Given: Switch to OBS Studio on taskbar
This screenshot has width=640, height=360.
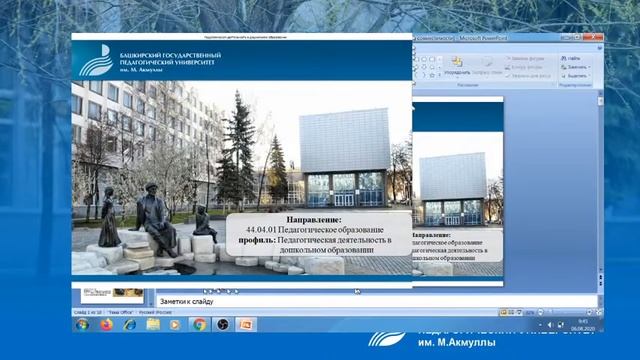Looking at the screenshot, I should pyautogui.click(x=222, y=324).
